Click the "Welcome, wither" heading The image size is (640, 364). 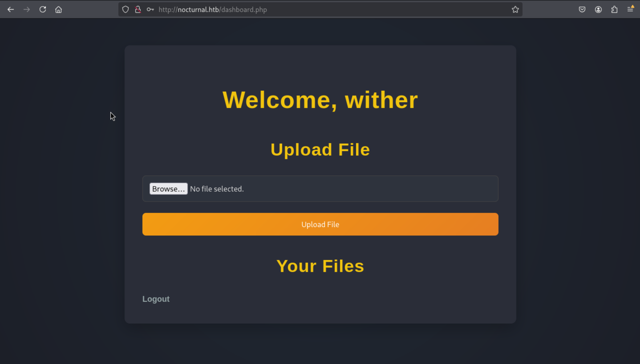tap(320, 100)
